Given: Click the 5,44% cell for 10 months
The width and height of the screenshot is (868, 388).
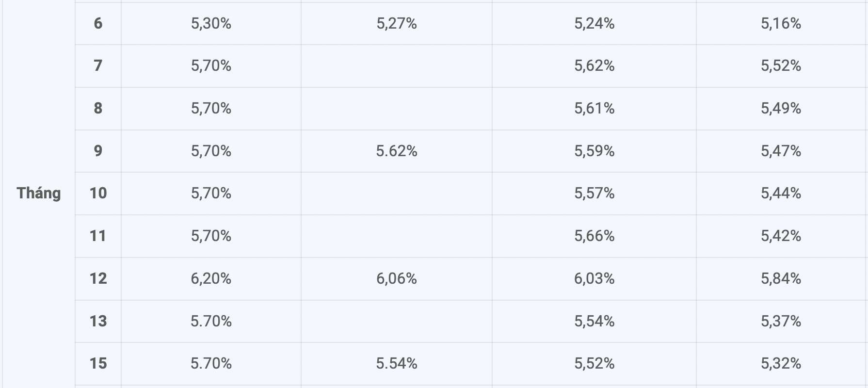Looking at the screenshot, I should (781, 193).
